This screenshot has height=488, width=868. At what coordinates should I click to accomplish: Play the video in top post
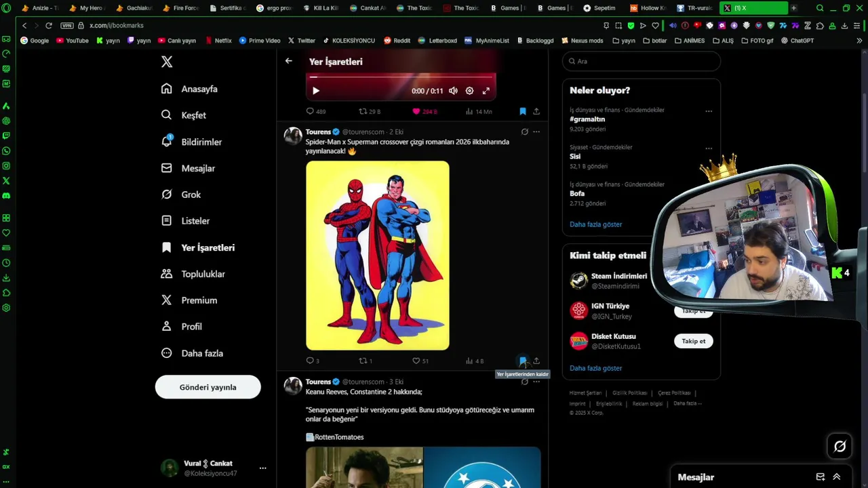point(315,91)
